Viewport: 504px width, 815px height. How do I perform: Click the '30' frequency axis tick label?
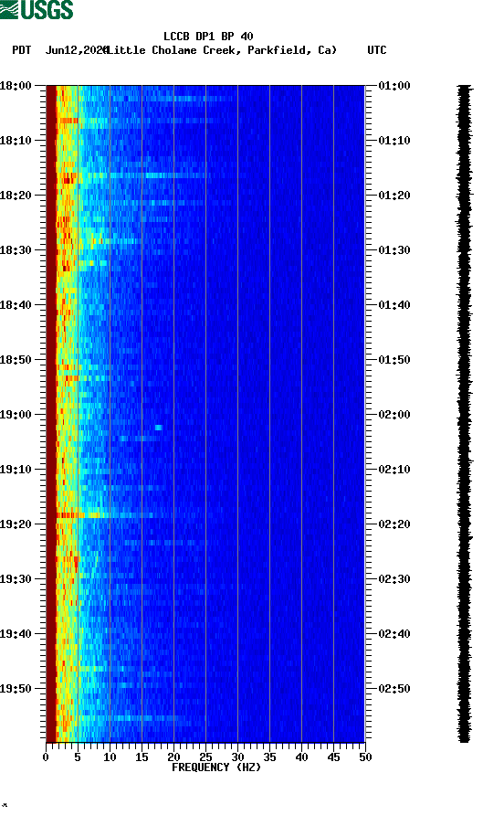237,757
